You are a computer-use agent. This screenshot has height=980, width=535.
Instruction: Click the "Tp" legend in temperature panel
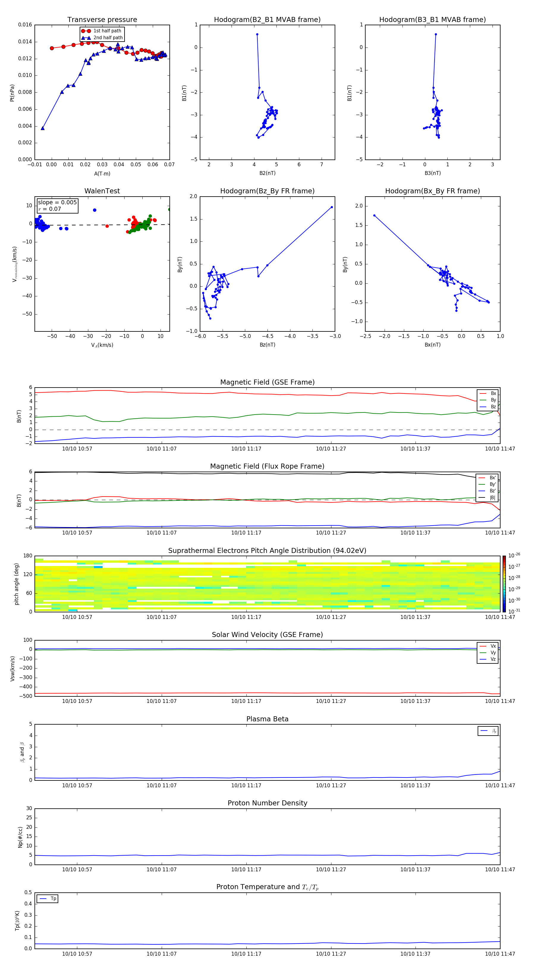click(x=48, y=899)
